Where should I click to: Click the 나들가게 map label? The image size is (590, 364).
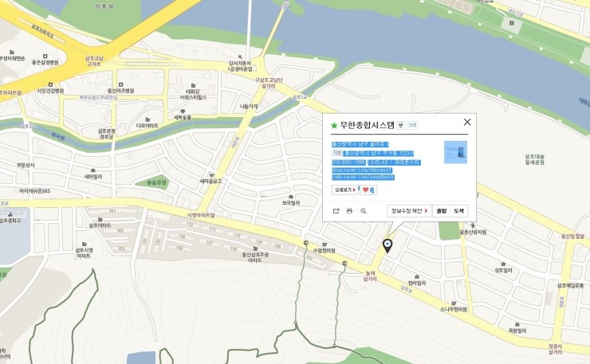click(x=249, y=107)
